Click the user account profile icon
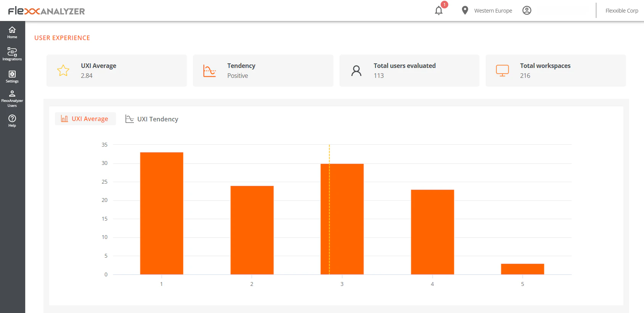Image resolution: width=644 pixels, height=313 pixels. click(526, 11)
